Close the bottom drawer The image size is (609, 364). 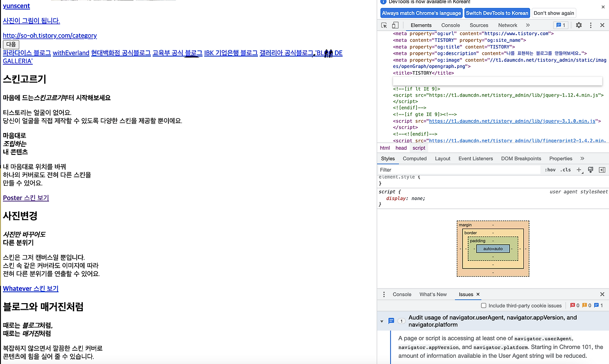[602, 295]
